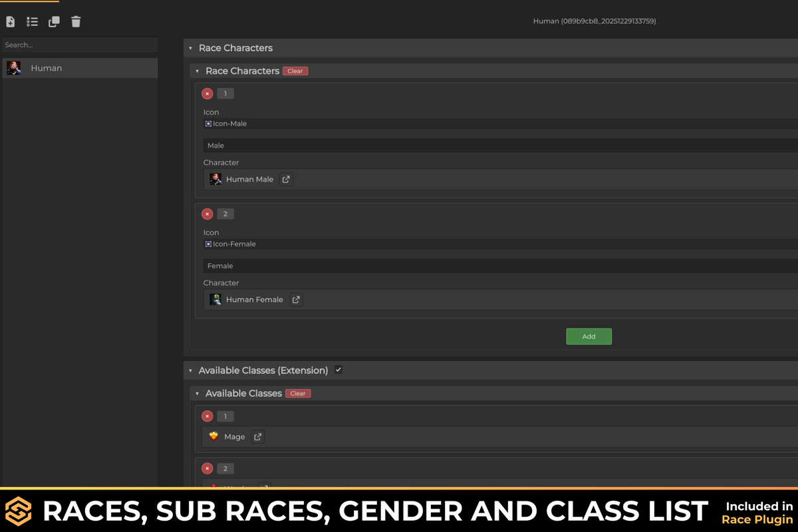Remove entry 2 in Race Characters

pos(207,213)
